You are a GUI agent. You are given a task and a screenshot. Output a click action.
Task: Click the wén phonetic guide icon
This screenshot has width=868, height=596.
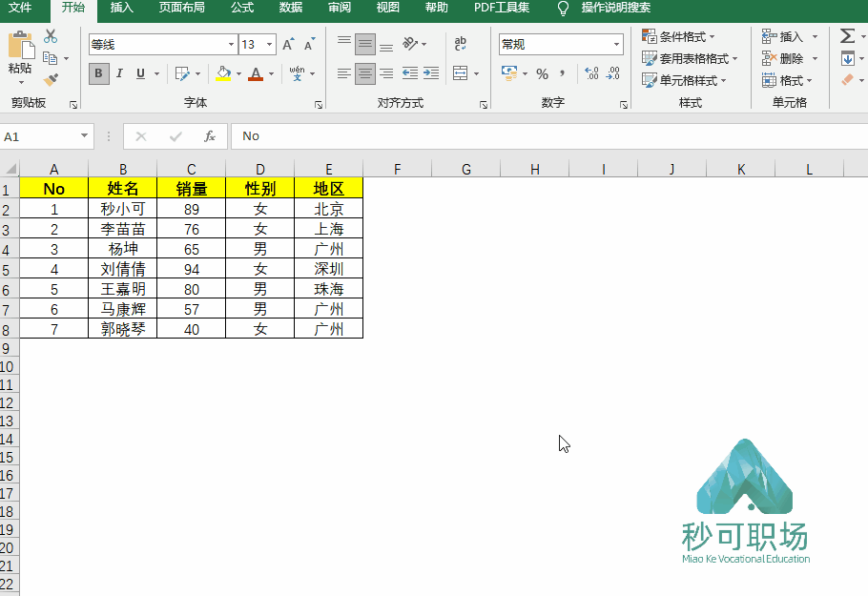[297, 73]
